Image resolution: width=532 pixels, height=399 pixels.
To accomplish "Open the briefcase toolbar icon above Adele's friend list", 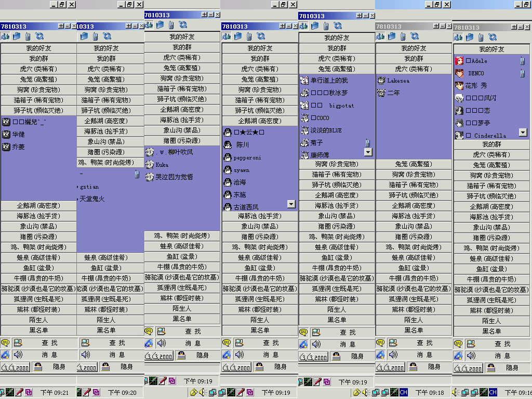I will tap(469, 37).
